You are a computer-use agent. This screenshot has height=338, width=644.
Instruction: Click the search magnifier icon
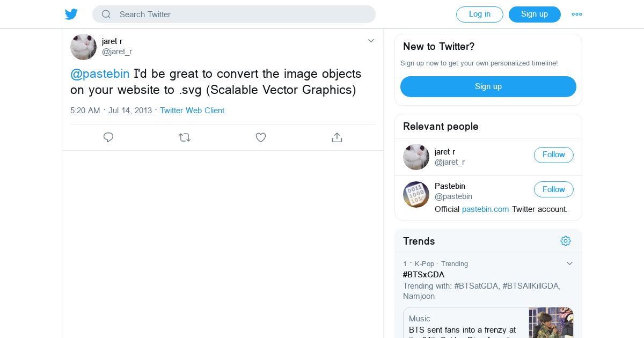click(x=106, y=14)
